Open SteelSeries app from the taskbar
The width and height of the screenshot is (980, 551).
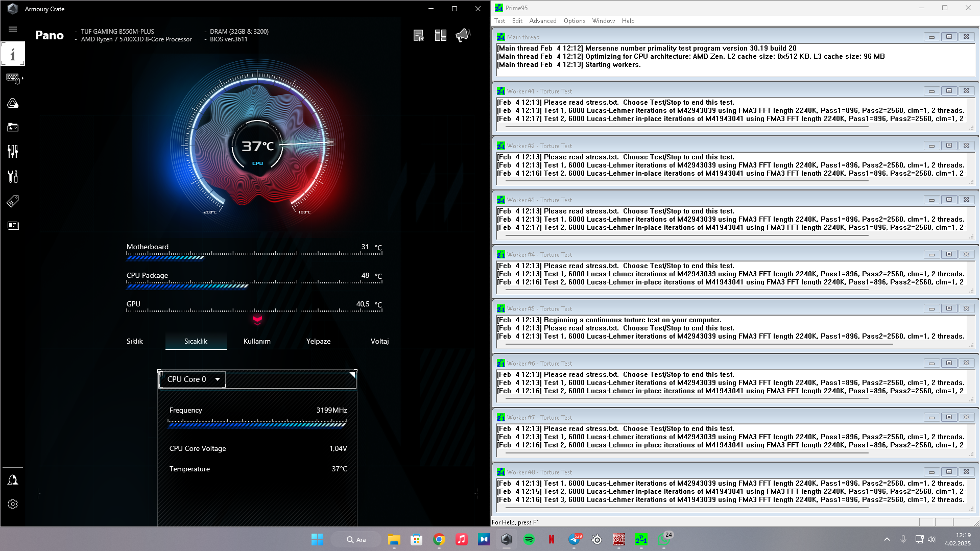pos(596,539)
